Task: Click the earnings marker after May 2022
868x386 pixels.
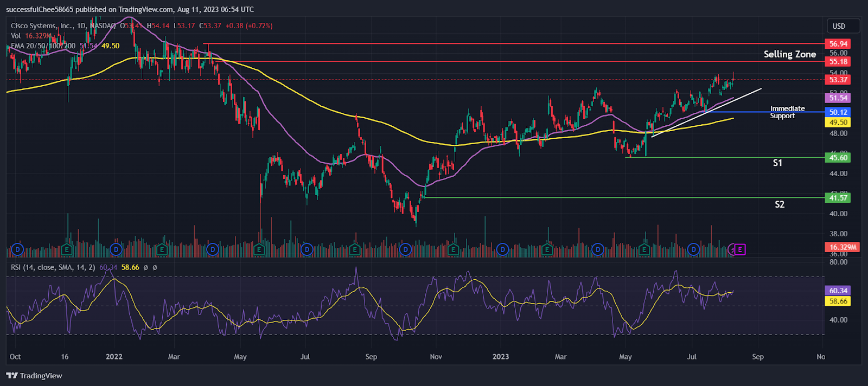Action: pos(259,249)
